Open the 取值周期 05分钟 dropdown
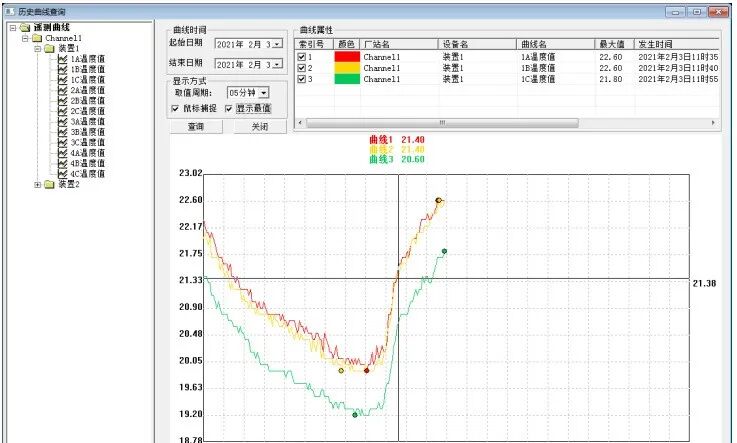Screen dimensions: 737x443 (x=264, y=93)
